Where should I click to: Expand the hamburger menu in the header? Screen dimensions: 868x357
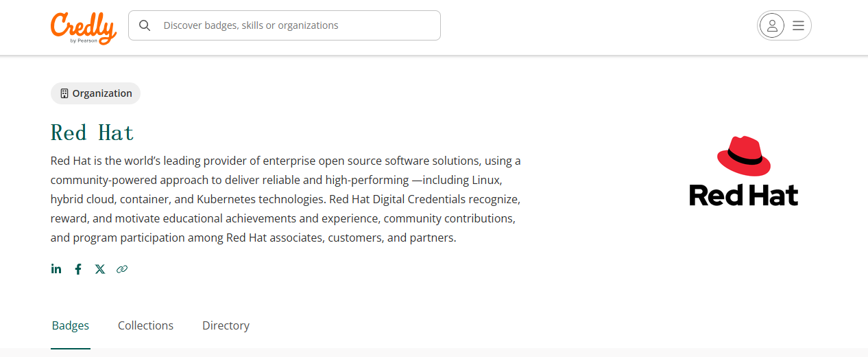(798, 25)
